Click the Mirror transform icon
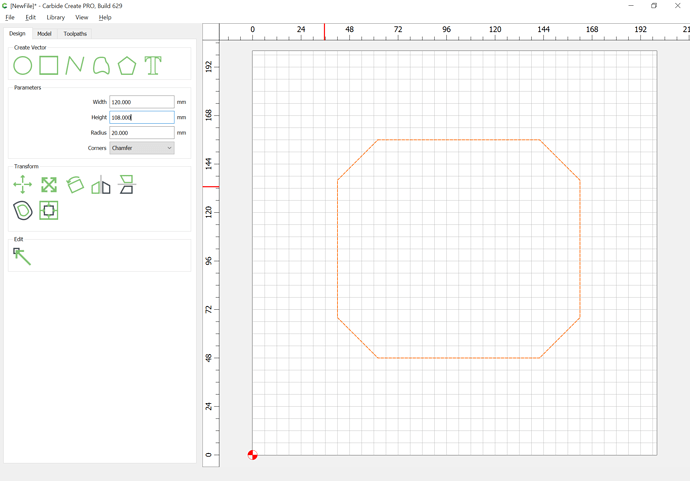 click(101, 184)
